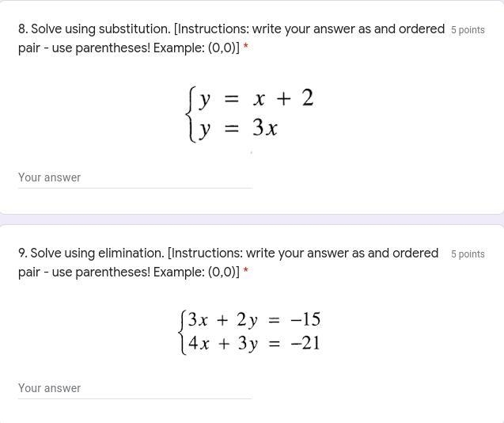Click the red required asterisk on question 8
The image size is (504, 423).
(246, 47)
